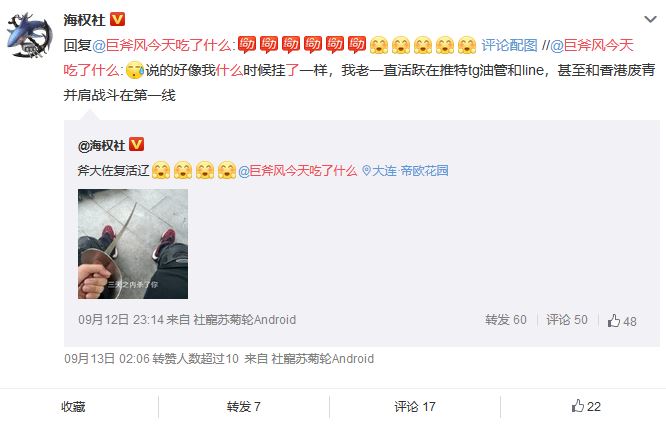Click the location pin icon before 大连
The width and height of the screenshot is (666, 425).
[x=366, y=171]
